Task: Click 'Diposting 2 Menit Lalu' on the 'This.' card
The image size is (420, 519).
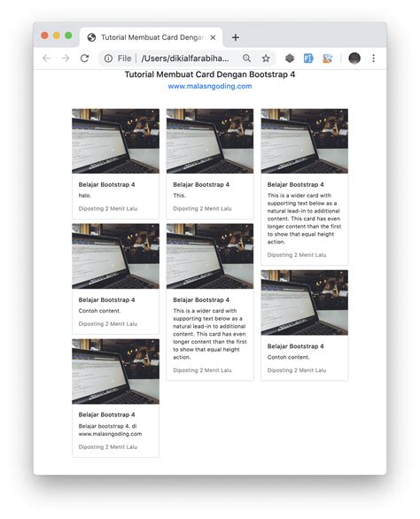Action: tap(202, 208)
